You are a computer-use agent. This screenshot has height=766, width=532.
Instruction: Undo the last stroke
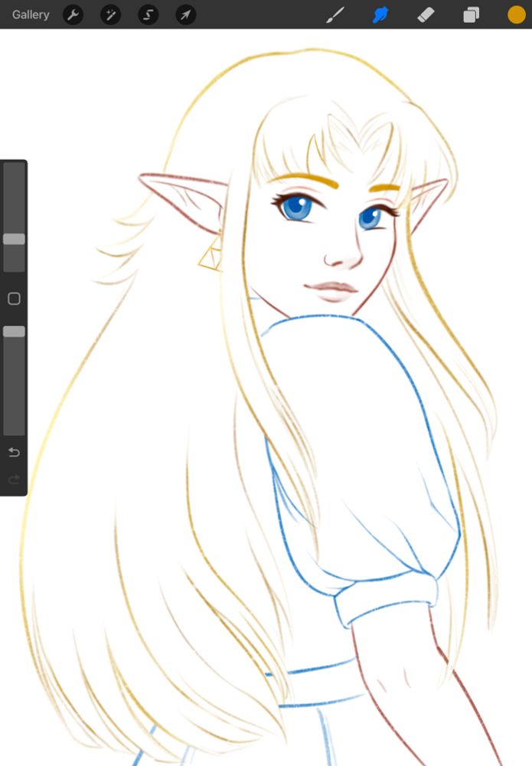(x=14, y=453)
